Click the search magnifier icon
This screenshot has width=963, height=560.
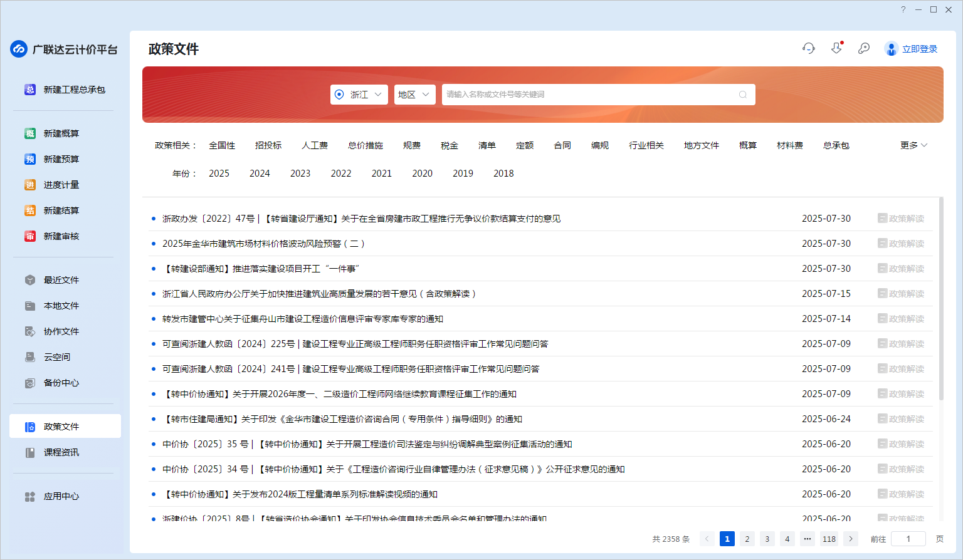point(743,95)
